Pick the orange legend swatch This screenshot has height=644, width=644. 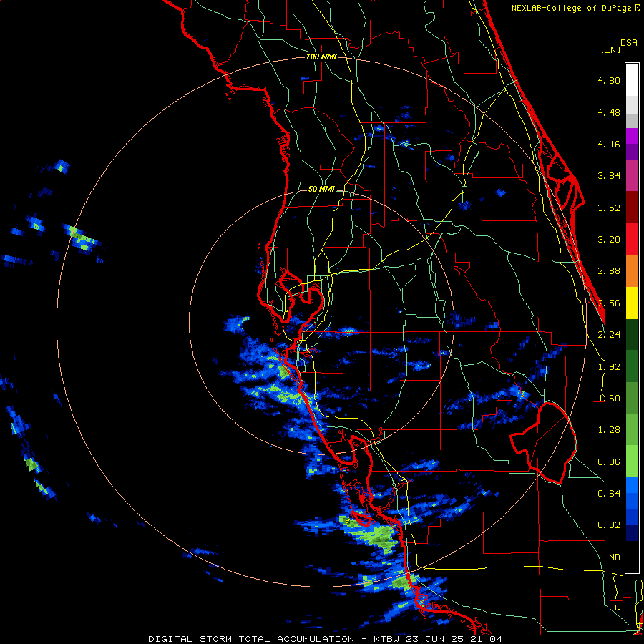[x=632, y=271]
